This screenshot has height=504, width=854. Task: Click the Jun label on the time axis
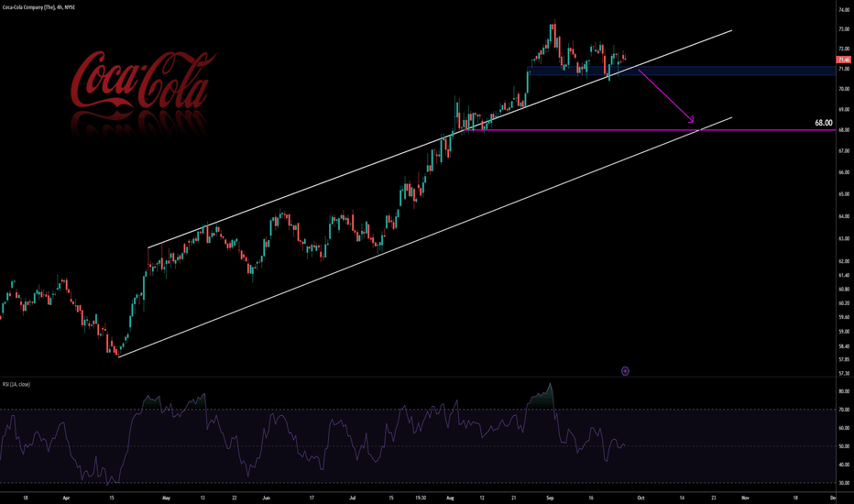[266, 498]
